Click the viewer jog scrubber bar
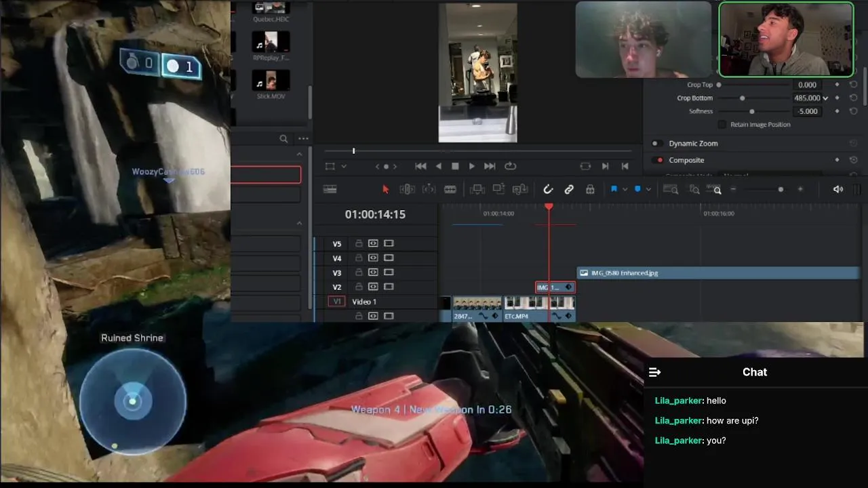 click(478, 150)
